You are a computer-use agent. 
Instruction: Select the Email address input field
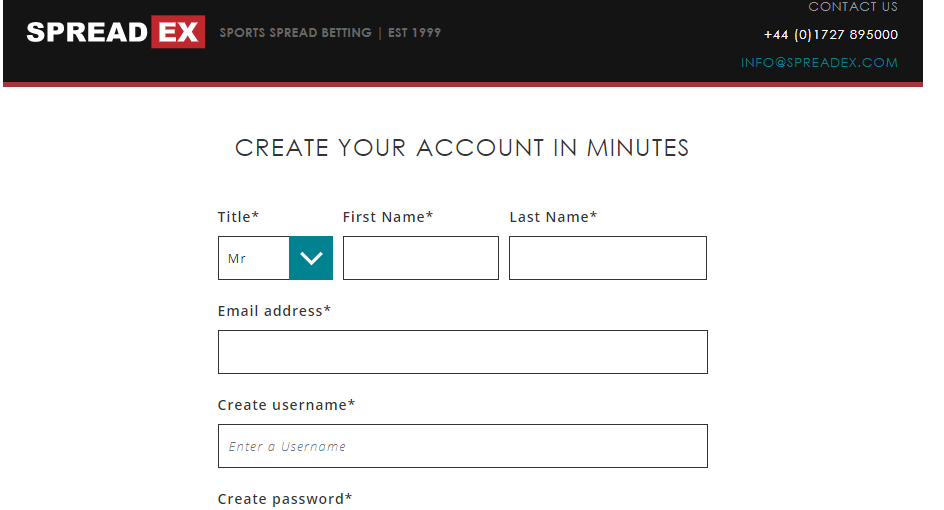(x=462, y=352)
